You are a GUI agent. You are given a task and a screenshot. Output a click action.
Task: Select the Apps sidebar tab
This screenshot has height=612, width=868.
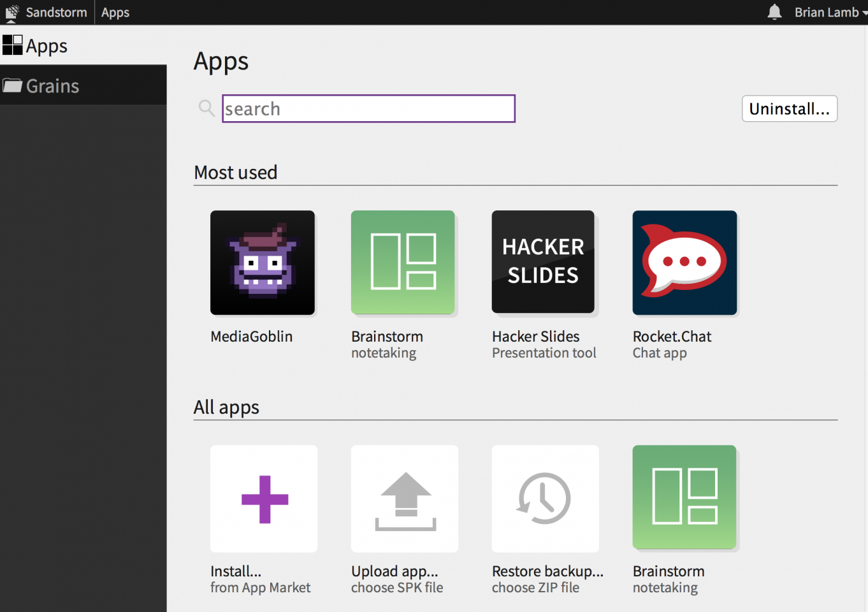tap(83, 45)
